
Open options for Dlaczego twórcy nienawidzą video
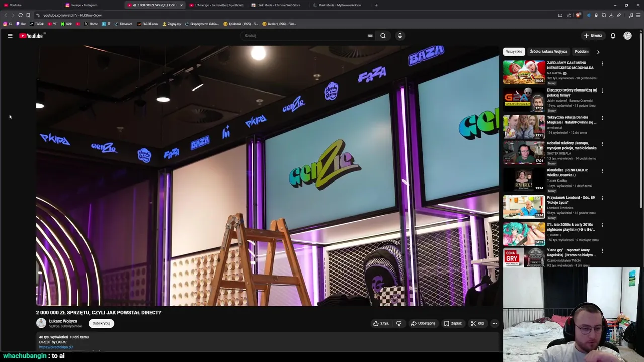[x=602, y=91]
